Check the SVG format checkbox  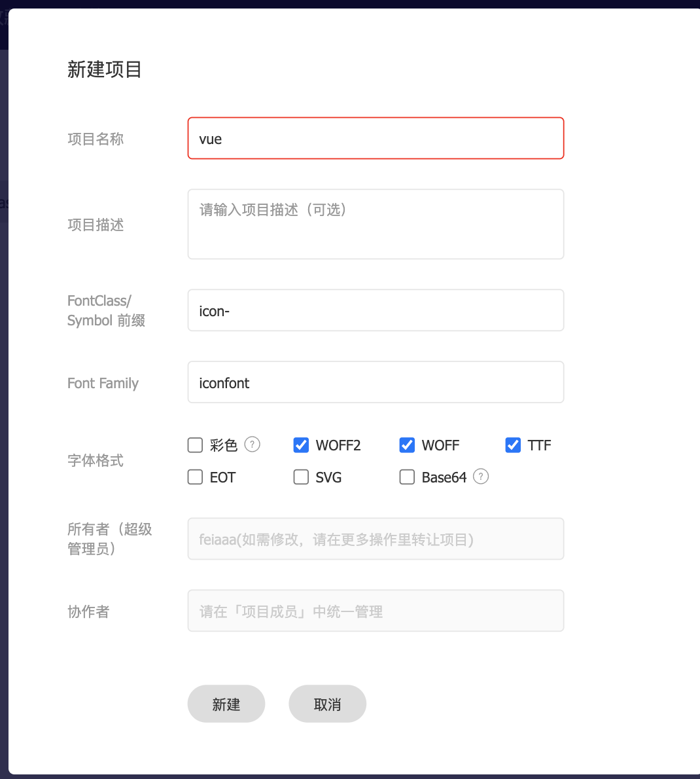(x=300, y=477)
